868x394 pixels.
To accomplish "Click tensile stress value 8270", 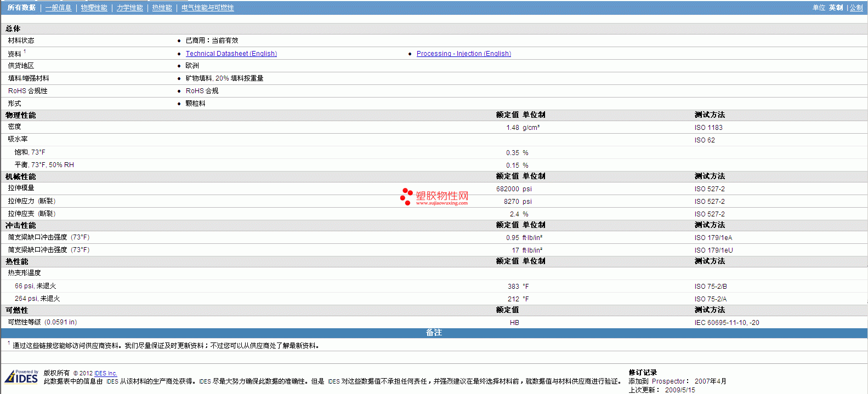I will (x=512, y=202).
